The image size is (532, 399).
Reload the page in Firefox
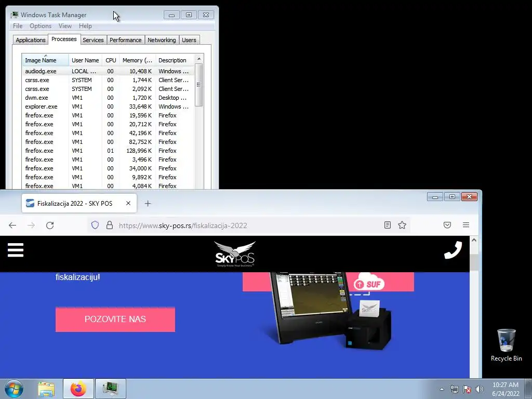50,225
